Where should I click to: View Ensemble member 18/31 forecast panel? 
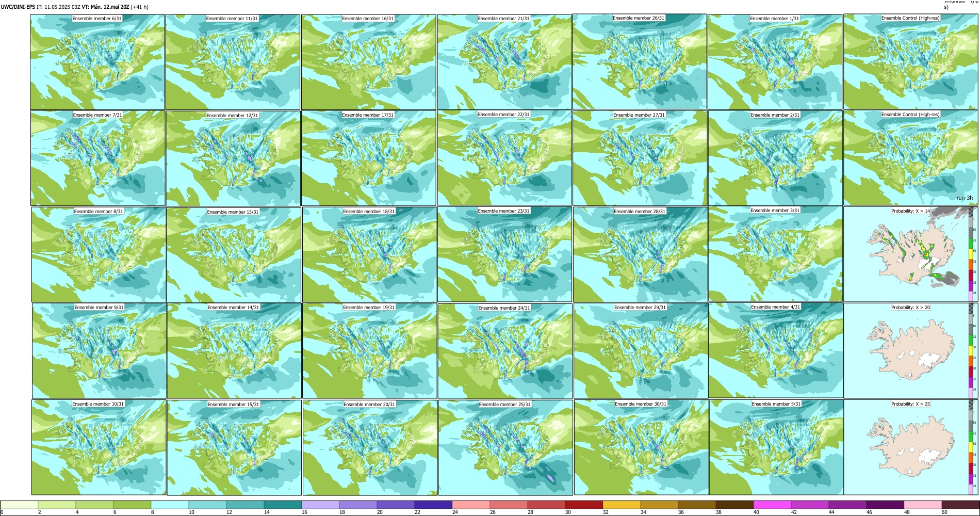[x=369, y=255]
